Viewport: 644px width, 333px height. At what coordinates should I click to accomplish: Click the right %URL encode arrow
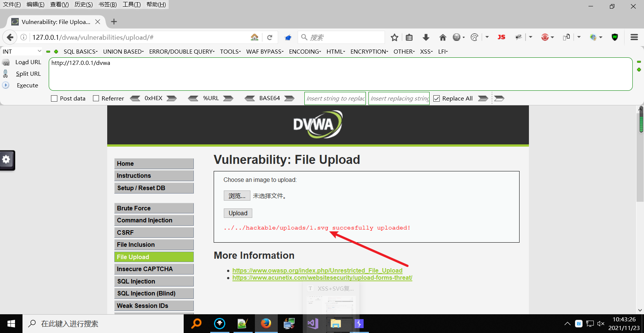(228, 98)
